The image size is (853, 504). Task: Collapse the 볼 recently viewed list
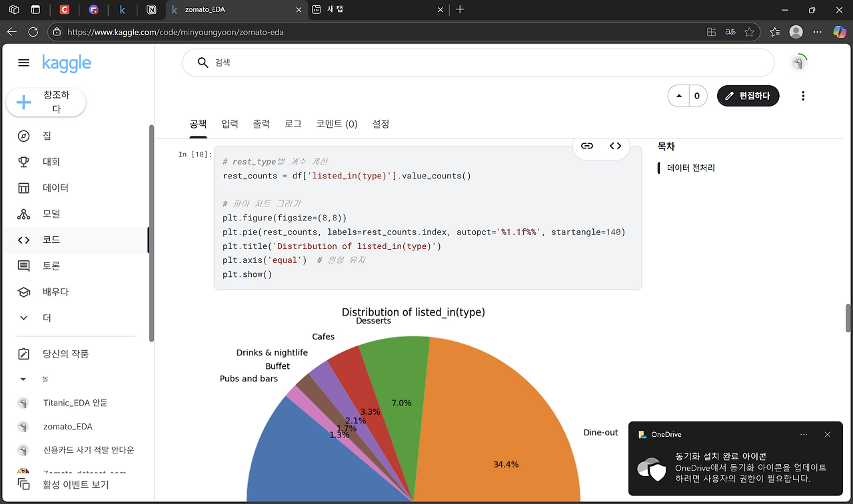pos(23,379)
